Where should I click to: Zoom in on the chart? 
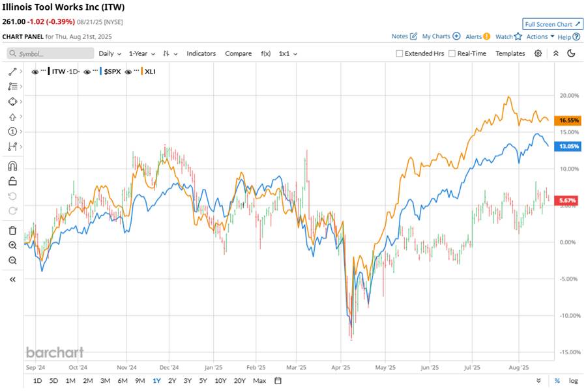pos(12,245)
